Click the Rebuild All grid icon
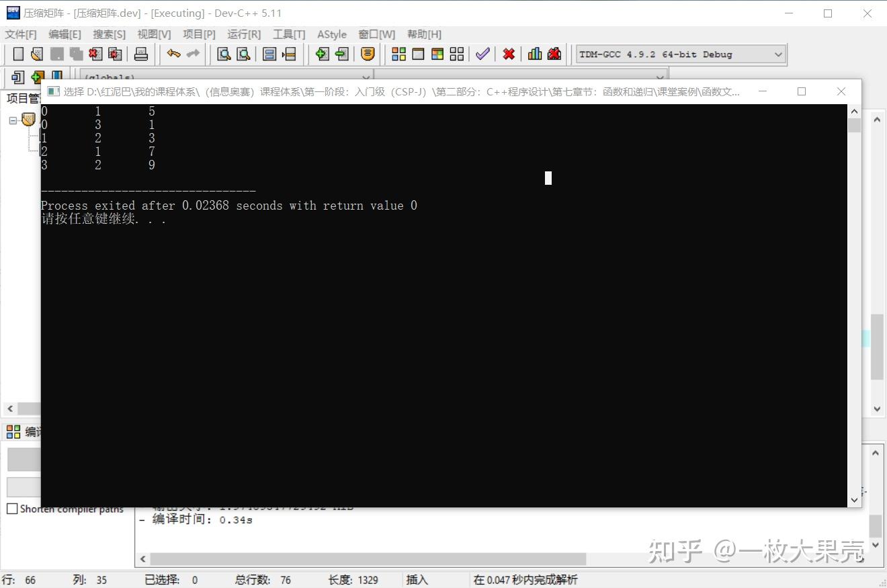The height and width of the screenshot is (588, 887). pyautogui.click(x=457, y=54)
